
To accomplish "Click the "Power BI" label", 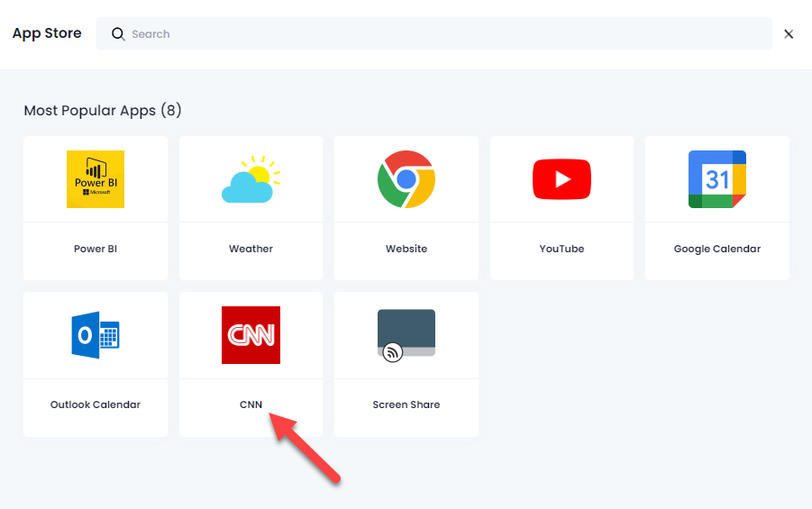I will click(x=96, y=249).
